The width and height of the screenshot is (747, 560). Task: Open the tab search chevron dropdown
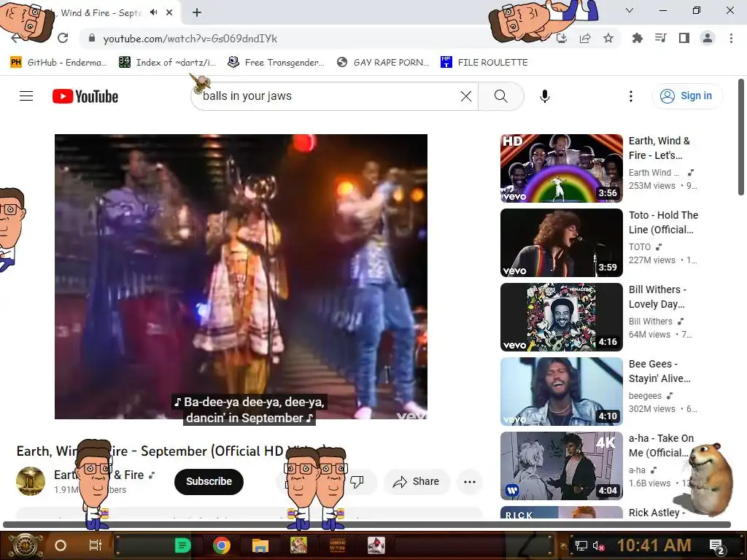click(x=630, y=10)
